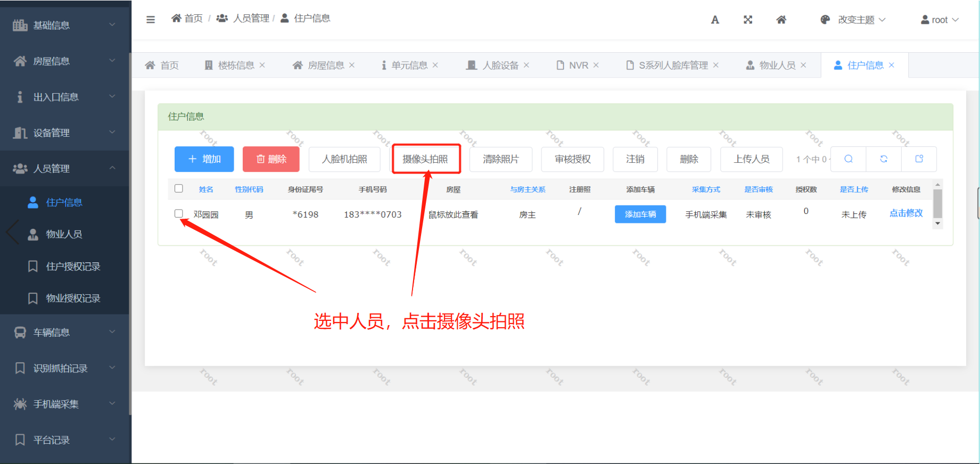This screenshot has width=980, height=464.
Task: Click the hamburger menu toggle icon
Action: (x=151, y=19)
